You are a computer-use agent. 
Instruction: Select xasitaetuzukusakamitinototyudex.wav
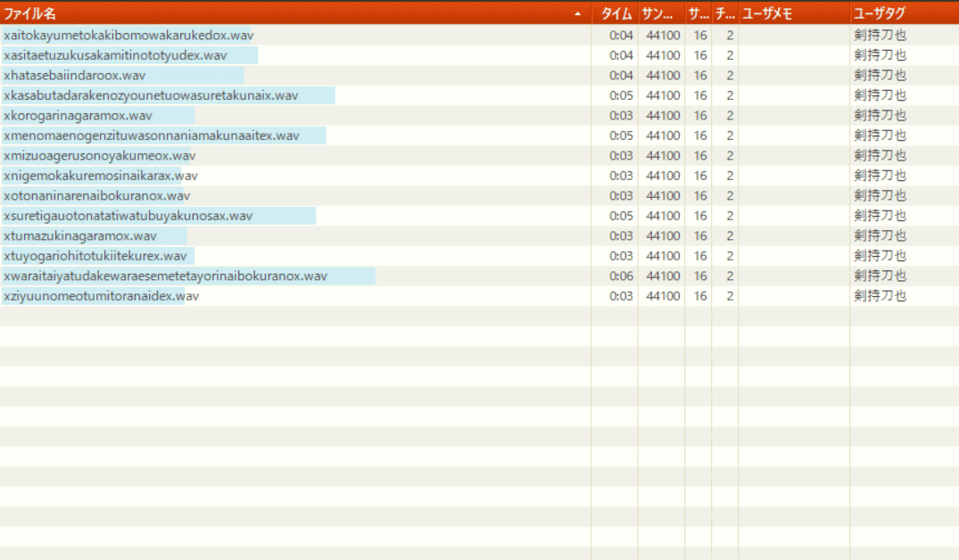pos(115,55)
